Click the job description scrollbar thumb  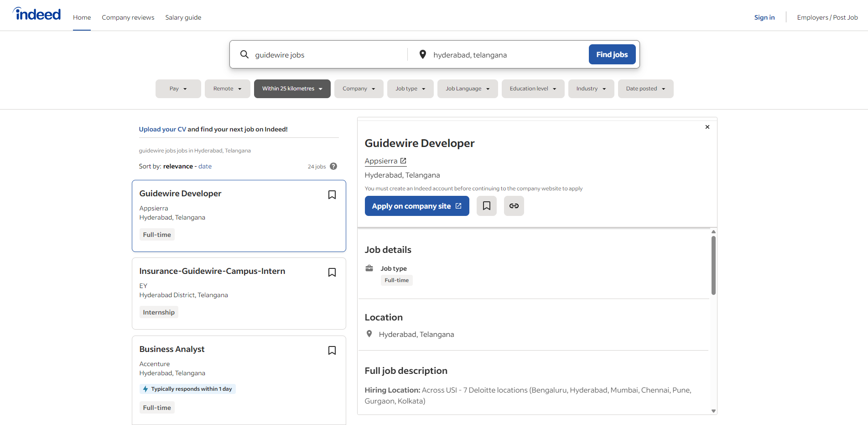(x=713, y=265)
